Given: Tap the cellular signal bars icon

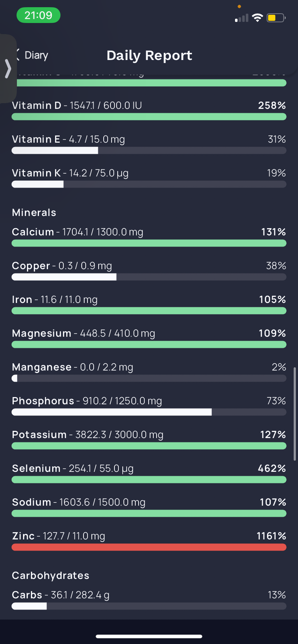Looking at the screenshot, I should [x=241, y=18].
